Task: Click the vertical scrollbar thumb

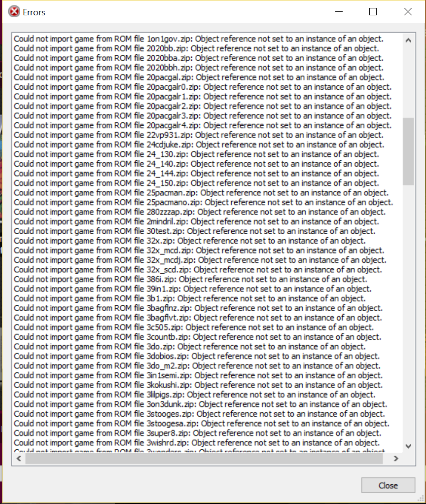Action: click(x=408, y=151)
